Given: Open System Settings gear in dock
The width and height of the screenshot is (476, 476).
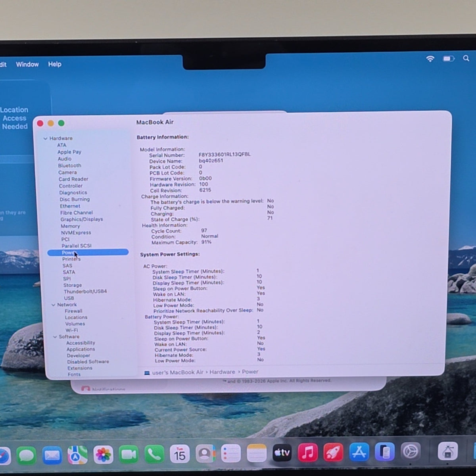Looking at the screenshot, I should pos(411,451).
